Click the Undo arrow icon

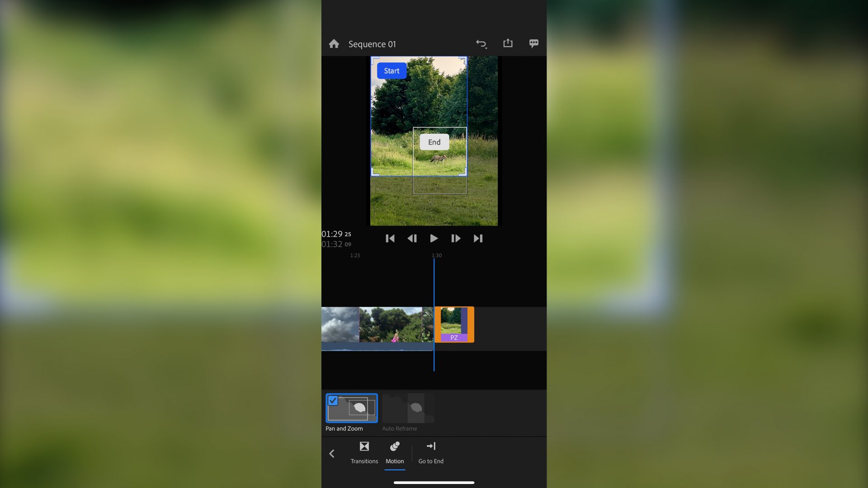[481, 44]
